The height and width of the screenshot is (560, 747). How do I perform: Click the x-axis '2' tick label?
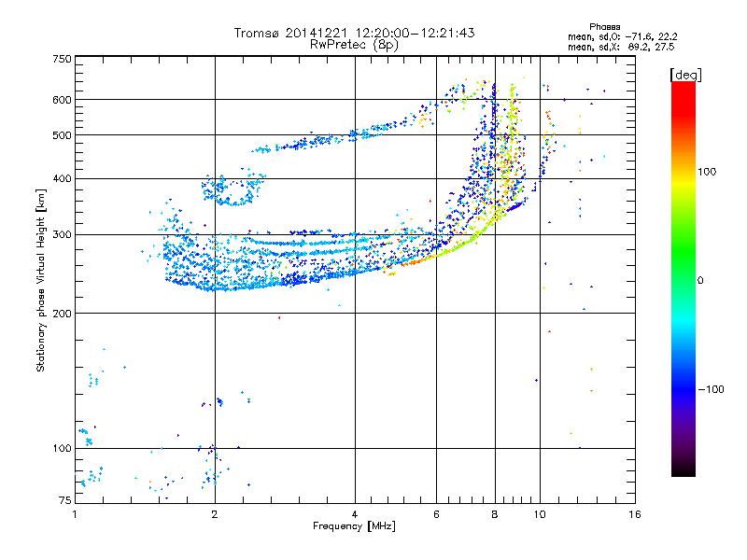click(x=215, y=514)
